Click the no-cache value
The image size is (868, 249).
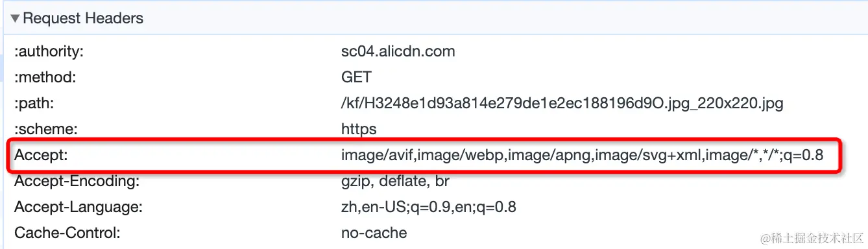click(x=374, y=232)
